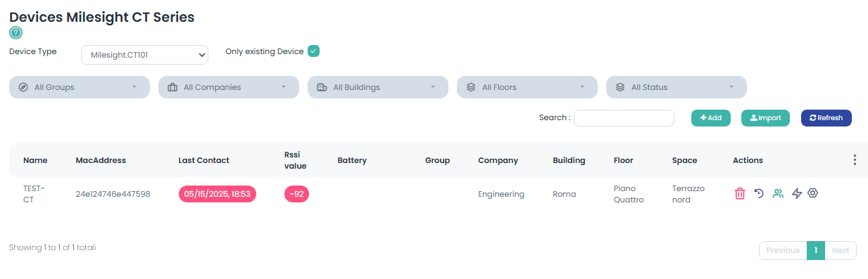Click the Import button

point(766,118)
